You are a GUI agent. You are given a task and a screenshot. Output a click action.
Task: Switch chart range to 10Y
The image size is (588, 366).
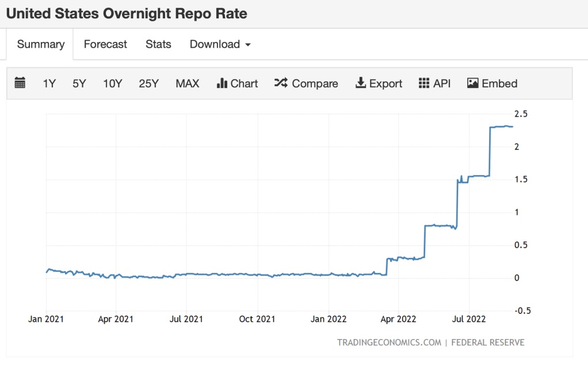tap(112, 83)
